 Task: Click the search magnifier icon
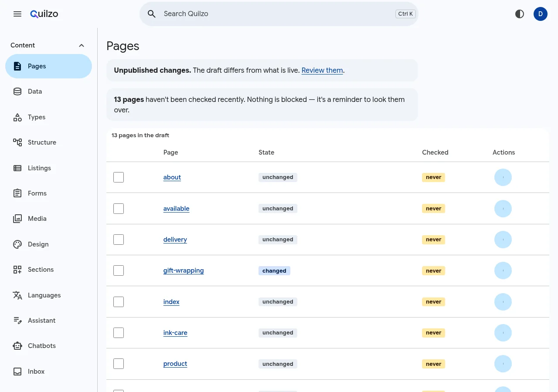(x=152, y=14)
